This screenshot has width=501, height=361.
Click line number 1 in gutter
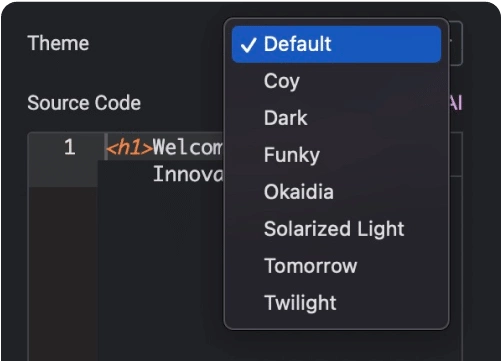coord(70,147)
